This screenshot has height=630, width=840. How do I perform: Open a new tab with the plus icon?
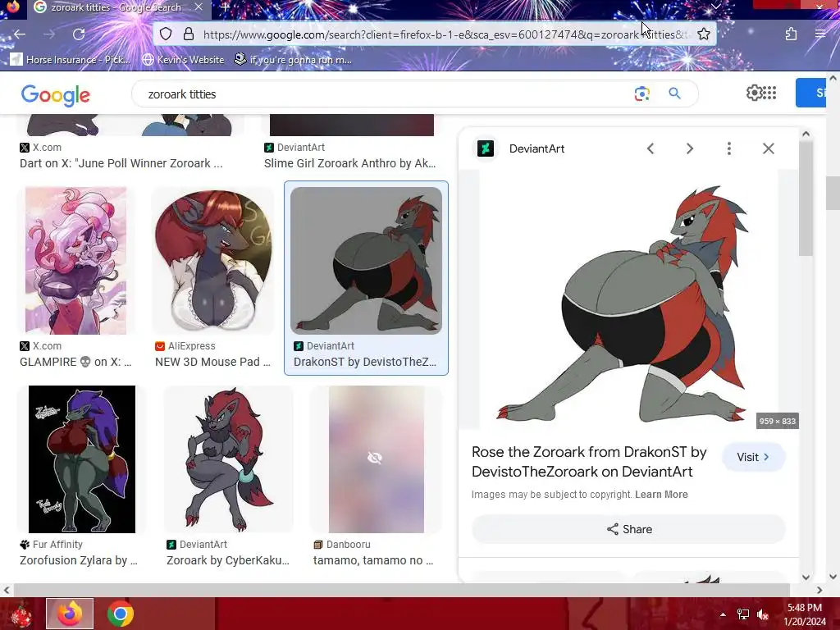pyautogui.click(x=225, y=7)
